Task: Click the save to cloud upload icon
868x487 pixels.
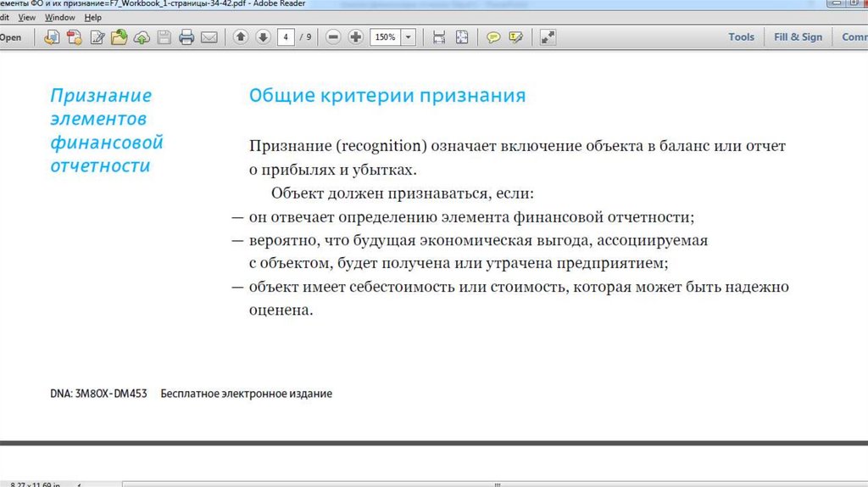Action: [x=142, y=37]
